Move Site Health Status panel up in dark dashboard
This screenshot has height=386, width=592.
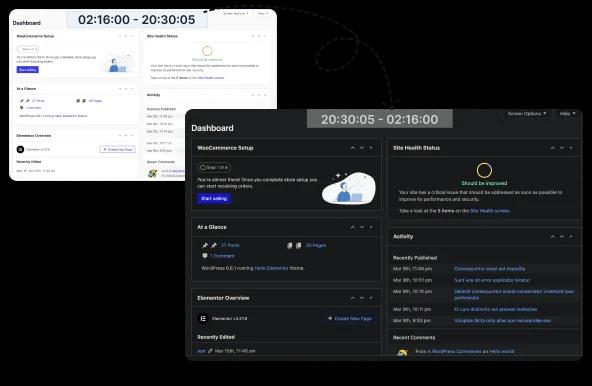(553, 148)
